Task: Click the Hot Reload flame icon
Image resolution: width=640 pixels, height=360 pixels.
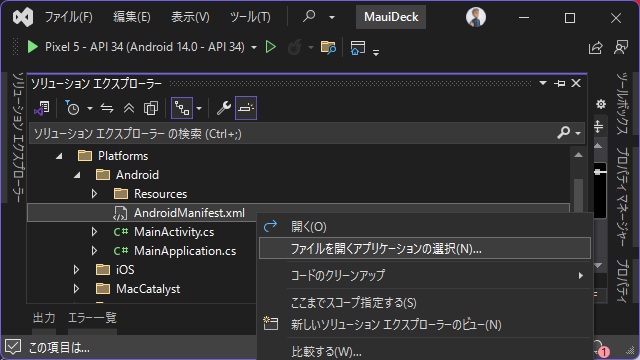Action: click(294, 47)
